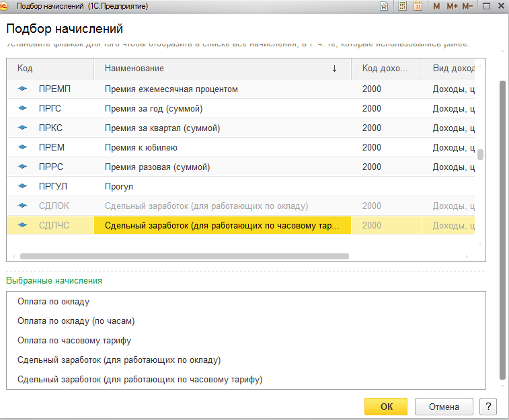Click the favorites star icon in title bar
The height and width of the screenshot is (420, 509).
point(384,6)
